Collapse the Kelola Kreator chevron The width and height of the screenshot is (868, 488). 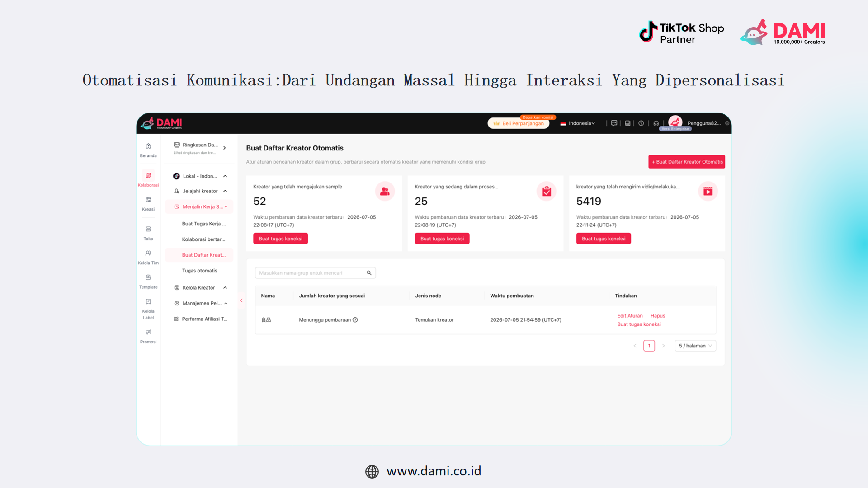pyautogui.click(x=225, y=288)
